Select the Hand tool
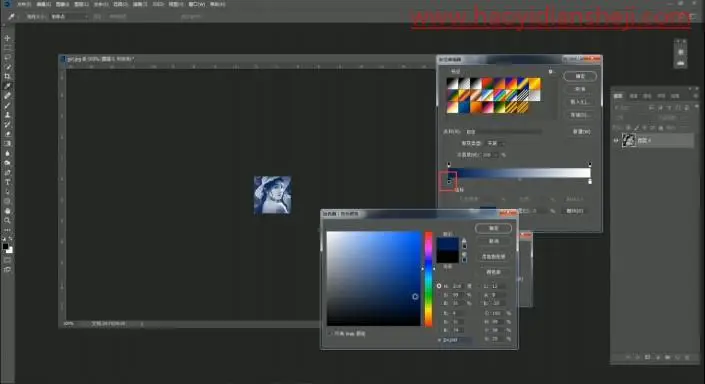This screenshot has width=705, height=384. (x=7, y=211)
